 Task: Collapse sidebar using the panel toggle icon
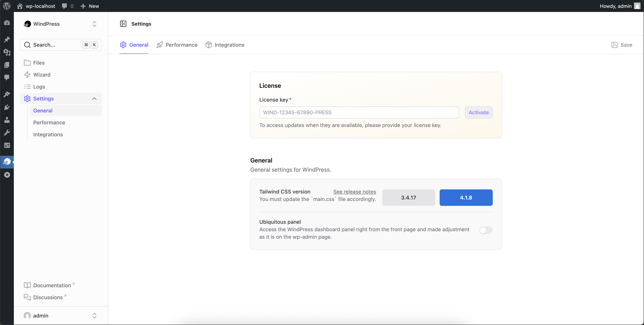click(x=123, y=24)
